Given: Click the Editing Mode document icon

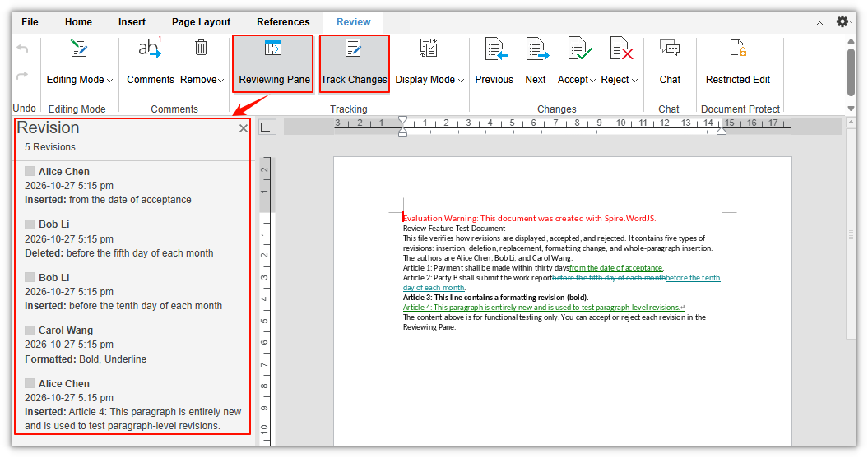Looking at the screenshot, I should pos(79,49).
